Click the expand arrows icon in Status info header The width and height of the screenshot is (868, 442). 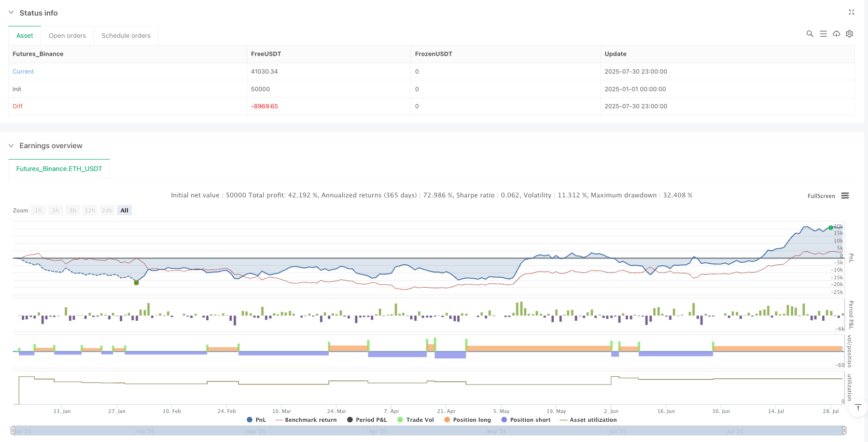click(851, 12)
